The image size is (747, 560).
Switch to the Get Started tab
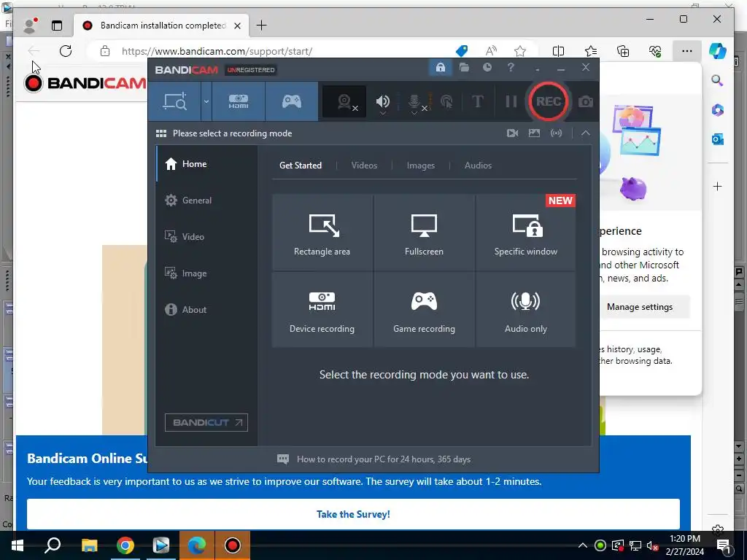[x=300, y=166]
